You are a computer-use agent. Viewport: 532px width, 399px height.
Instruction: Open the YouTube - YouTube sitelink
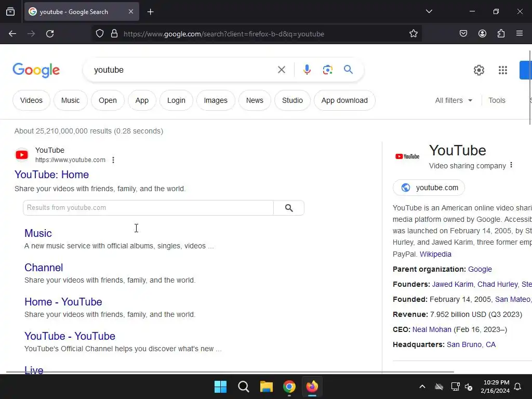click(x=70, y=336)
